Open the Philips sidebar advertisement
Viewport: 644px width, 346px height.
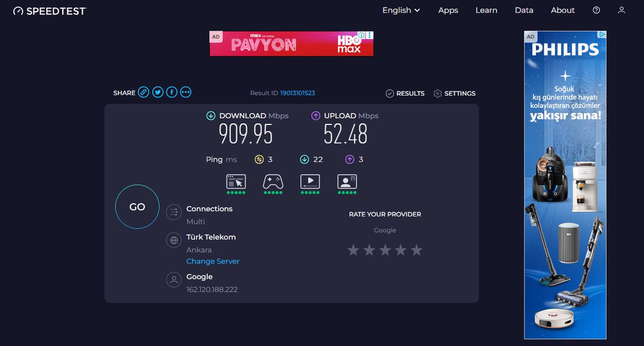pyautogui.click(x=565, y=185)
